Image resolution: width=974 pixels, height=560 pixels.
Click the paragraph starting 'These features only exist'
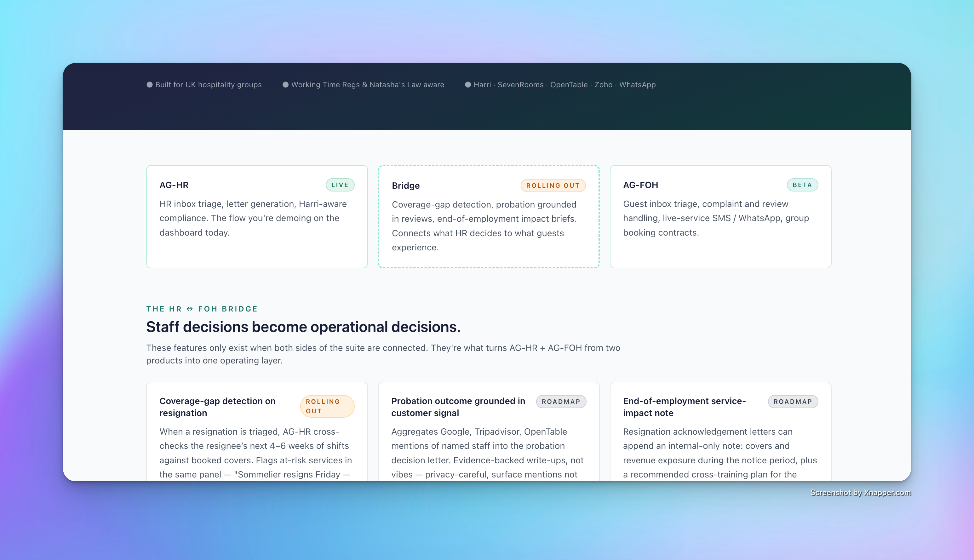383,354
